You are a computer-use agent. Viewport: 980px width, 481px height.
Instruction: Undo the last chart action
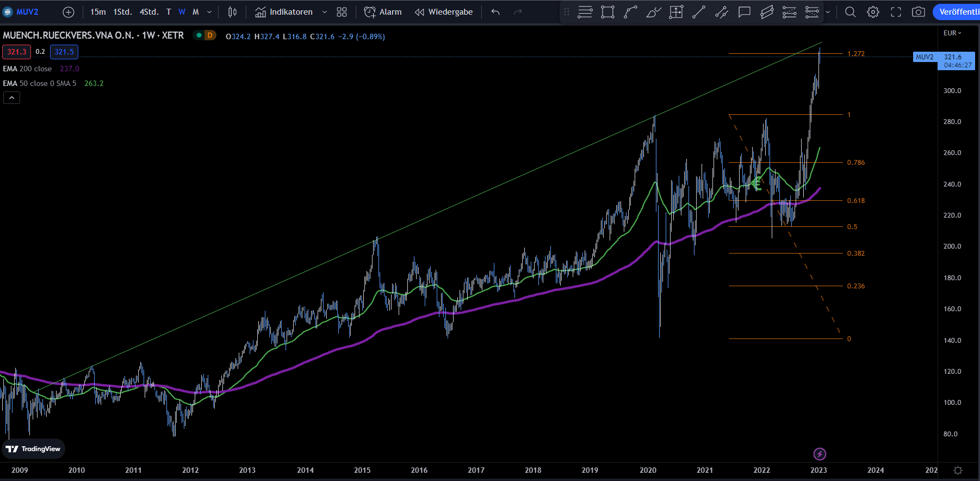pyautogui.click(x=495, y=12)
